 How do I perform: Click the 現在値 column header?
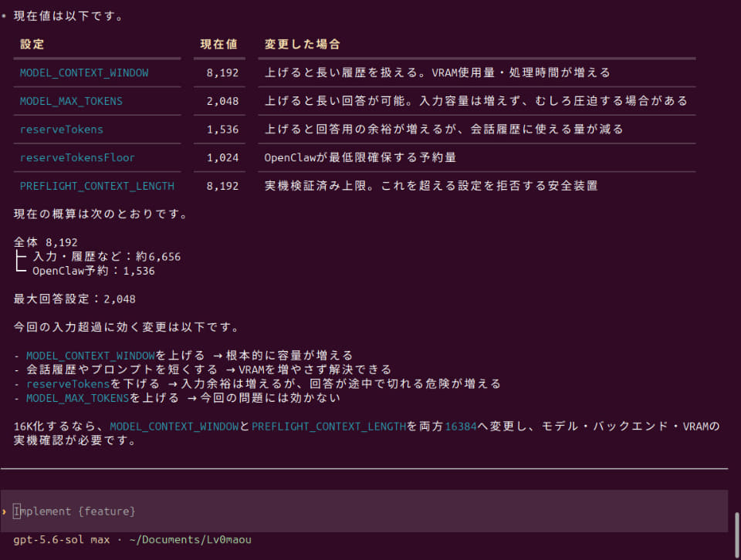click(218, 45)
